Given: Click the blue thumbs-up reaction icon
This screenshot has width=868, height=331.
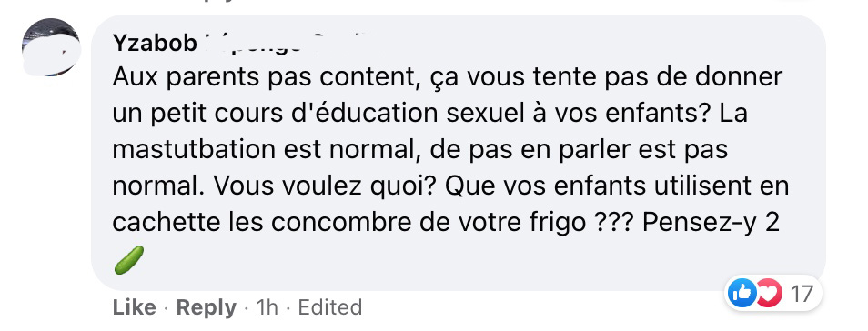Looking at the screenshot, I should 742,294.
